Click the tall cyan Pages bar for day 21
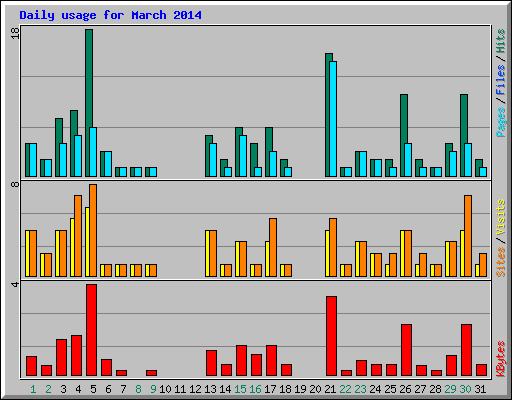 click(x=333, y=119)
